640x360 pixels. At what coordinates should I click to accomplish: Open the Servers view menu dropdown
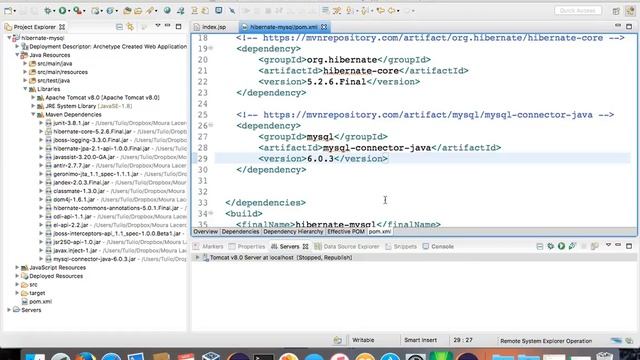[608, 245]
